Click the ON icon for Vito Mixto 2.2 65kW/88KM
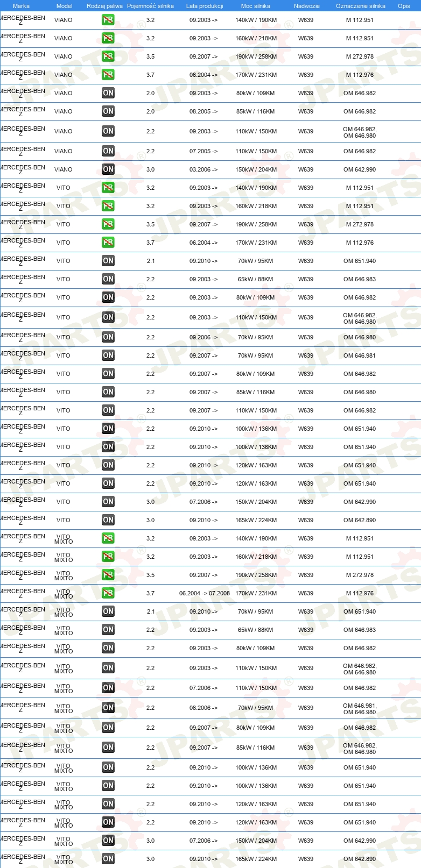Screen dimensions: 421x868 (x=108, y=630)
